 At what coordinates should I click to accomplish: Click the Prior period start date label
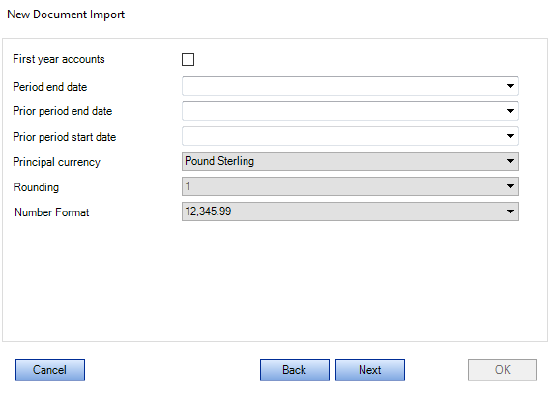click(x=65, y=137)
